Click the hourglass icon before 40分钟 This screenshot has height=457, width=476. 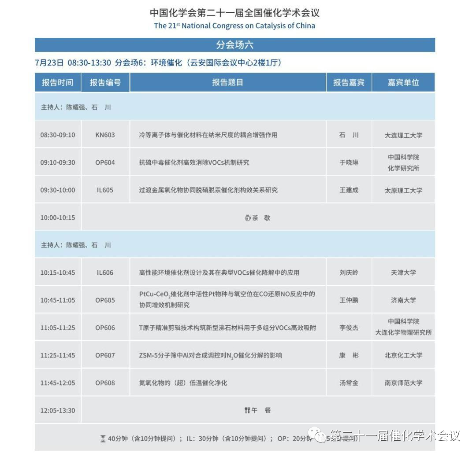click(103, 439)
